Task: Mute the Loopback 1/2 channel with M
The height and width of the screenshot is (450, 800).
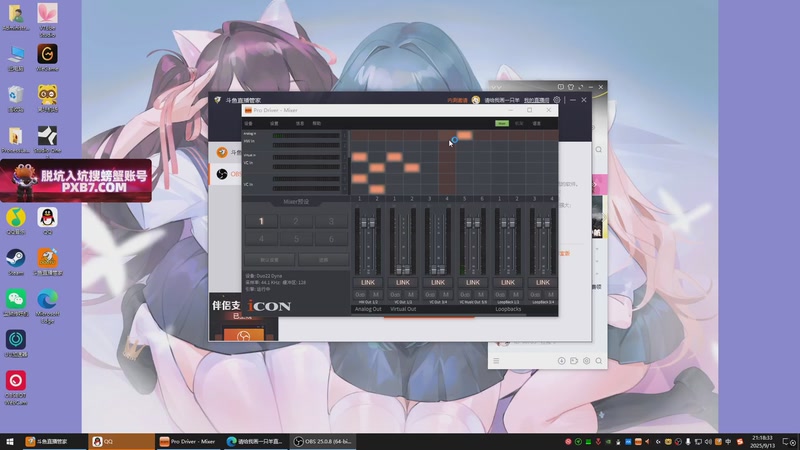Action: pyautogui.click(x=516, y=294)
